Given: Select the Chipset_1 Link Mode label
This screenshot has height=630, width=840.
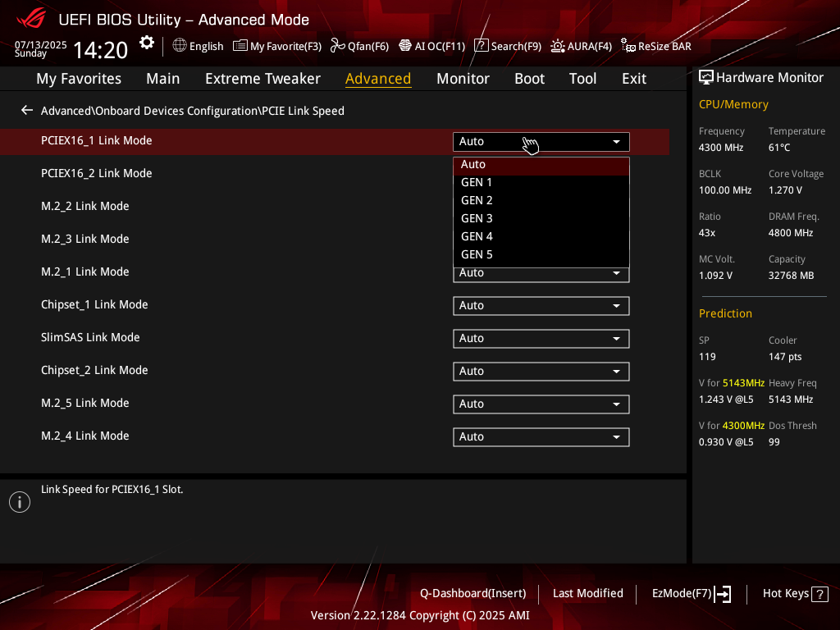Looking at the screenshot, I should 94,305.
